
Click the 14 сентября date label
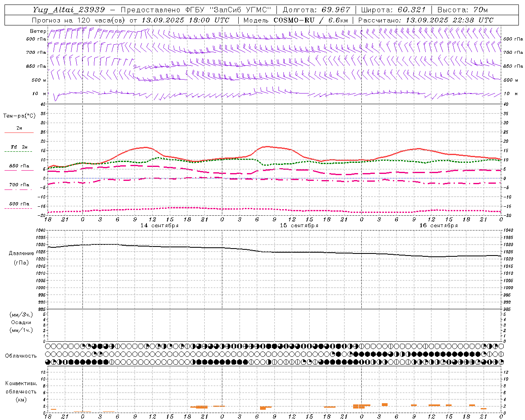(160, 226)
